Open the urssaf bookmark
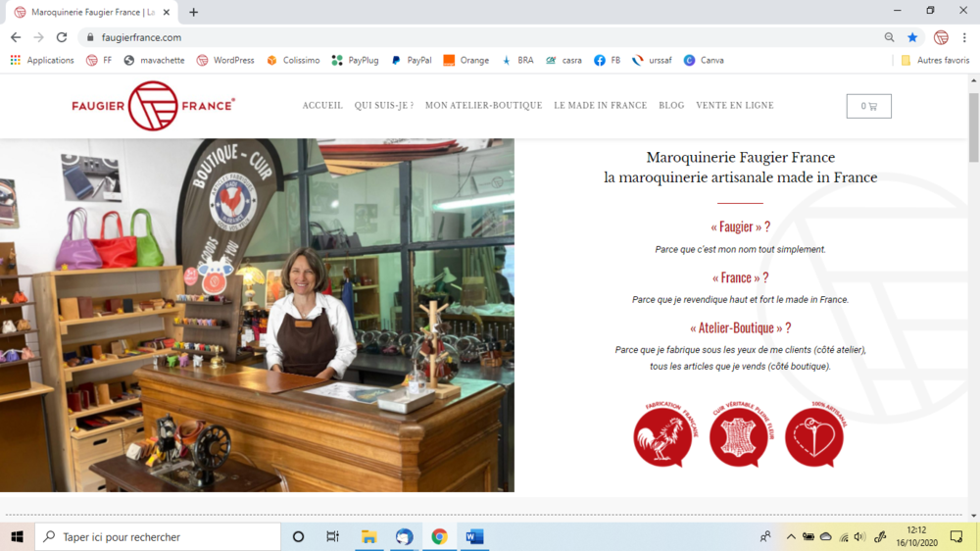Viewport: 980px width, 551px height. 652,60
